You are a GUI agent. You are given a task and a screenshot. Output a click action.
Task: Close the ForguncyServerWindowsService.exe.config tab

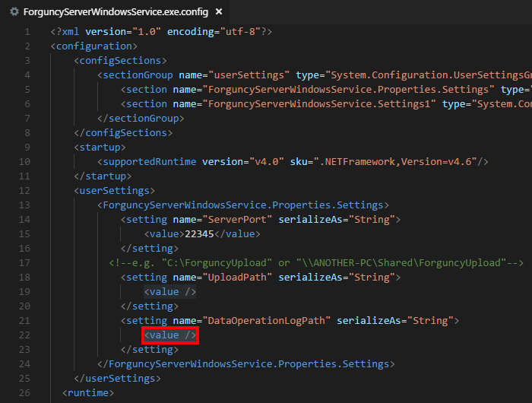(x=219, y=12)
